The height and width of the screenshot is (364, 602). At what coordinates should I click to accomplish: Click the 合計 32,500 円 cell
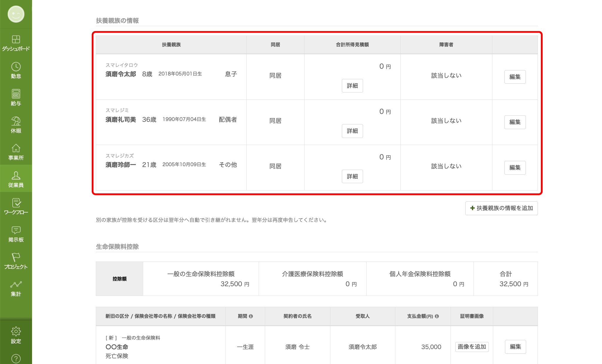click(506, 279)
